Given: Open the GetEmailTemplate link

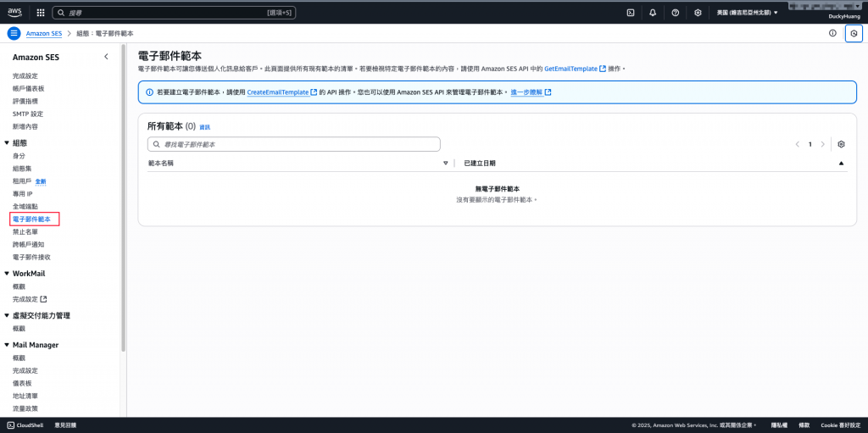Looking at the screenshot, I should (575, 69).
